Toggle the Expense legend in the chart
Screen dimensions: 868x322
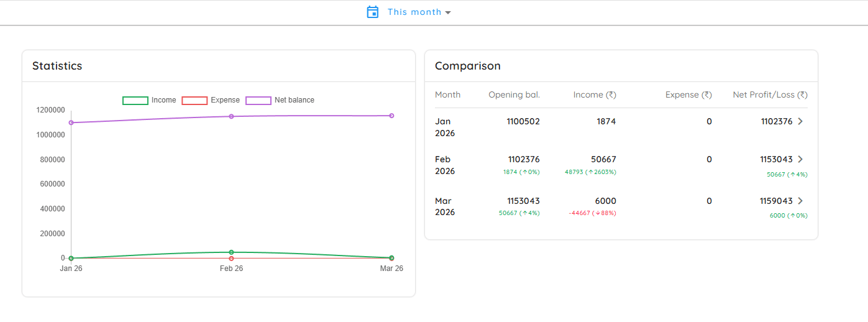point(211,100)
